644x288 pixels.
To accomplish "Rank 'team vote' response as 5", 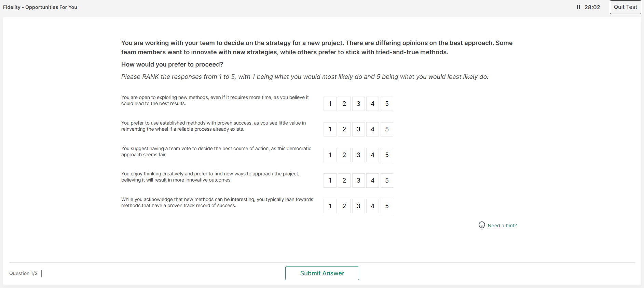I will tap(387, 155).
